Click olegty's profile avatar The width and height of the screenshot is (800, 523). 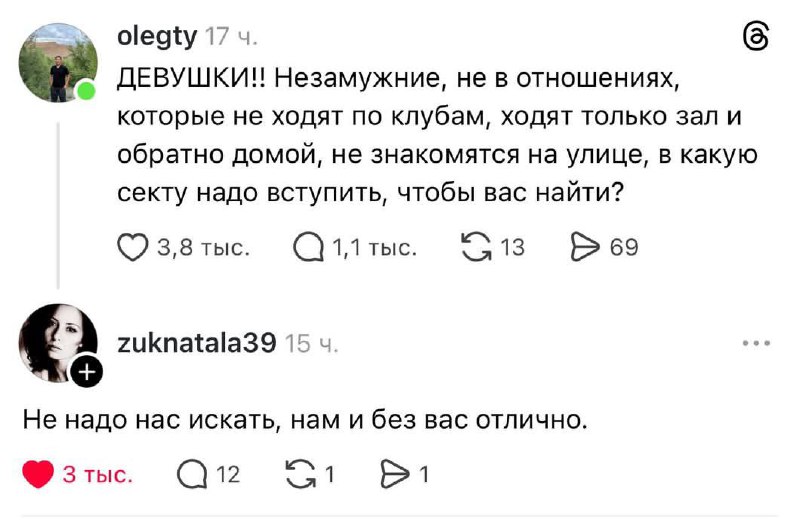click(58, 62)
